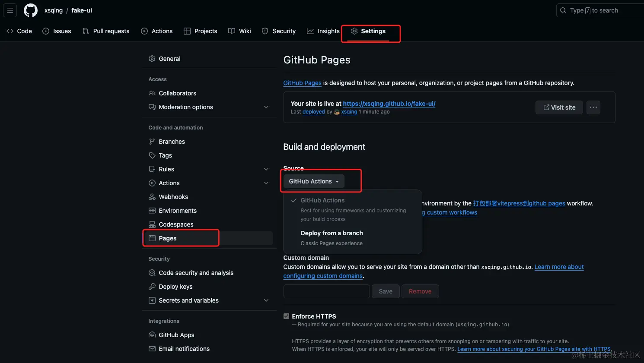Click the GitHub Pages documentation link

pos(303,83)
